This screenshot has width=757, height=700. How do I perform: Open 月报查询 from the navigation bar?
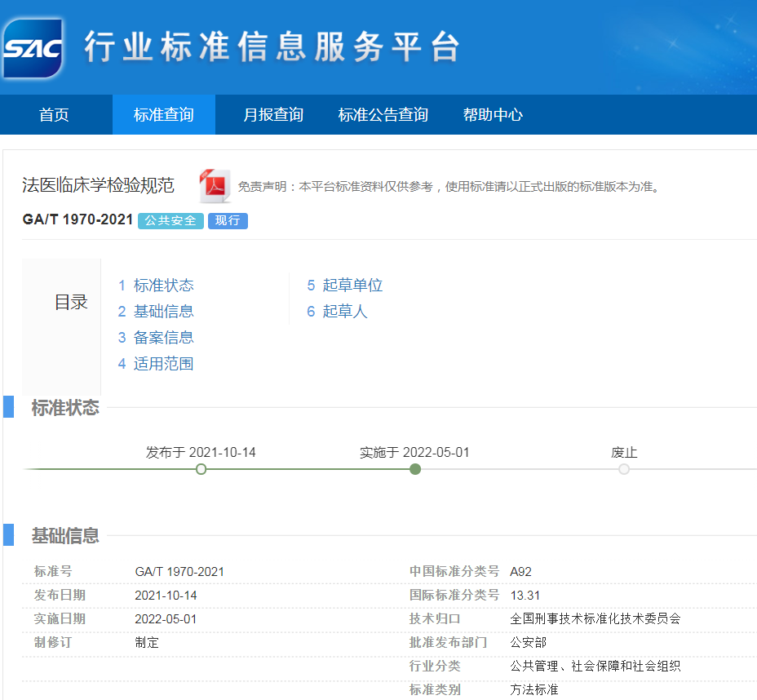point(273,114)
